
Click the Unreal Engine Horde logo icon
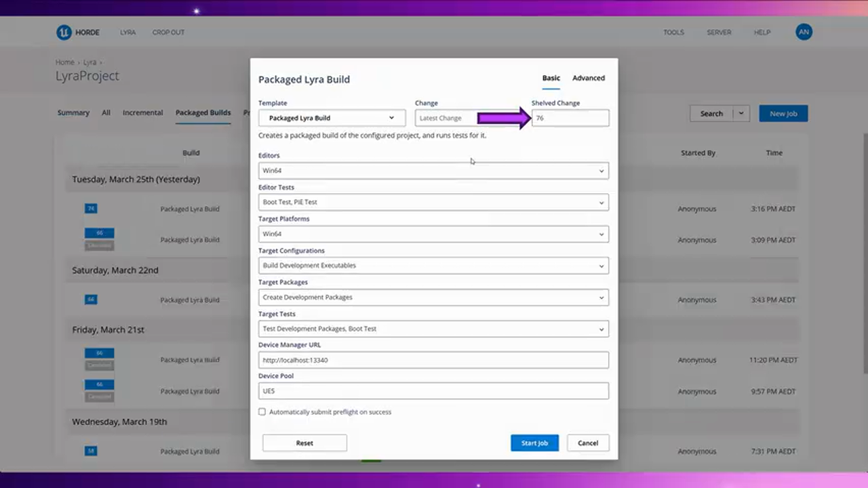[x=64, y=32]
